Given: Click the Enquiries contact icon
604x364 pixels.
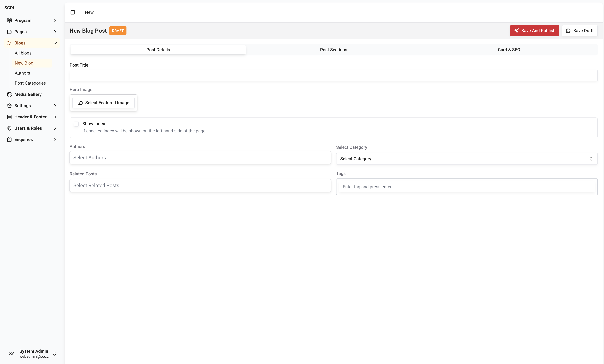Looking at the screenshot, I should [9, 139].
